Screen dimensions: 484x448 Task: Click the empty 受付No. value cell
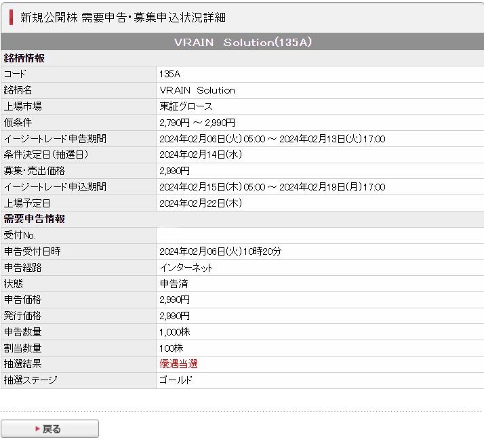click(x=320, y=235)
